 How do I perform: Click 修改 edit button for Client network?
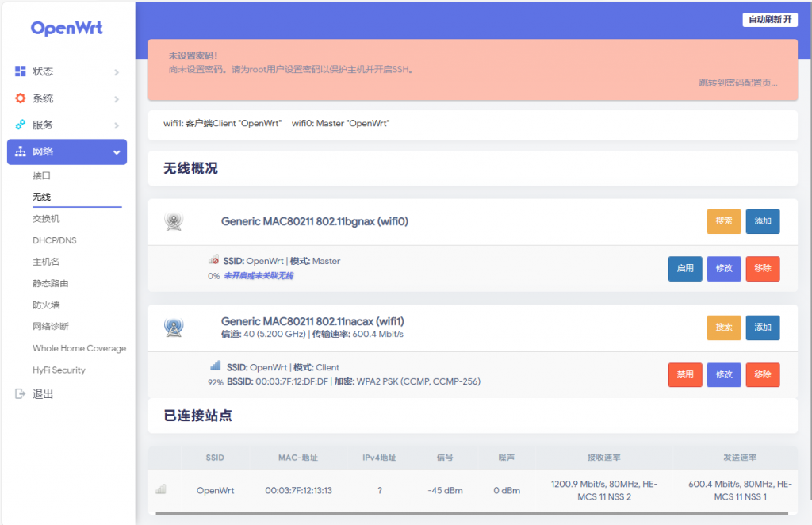pos(723,374)
